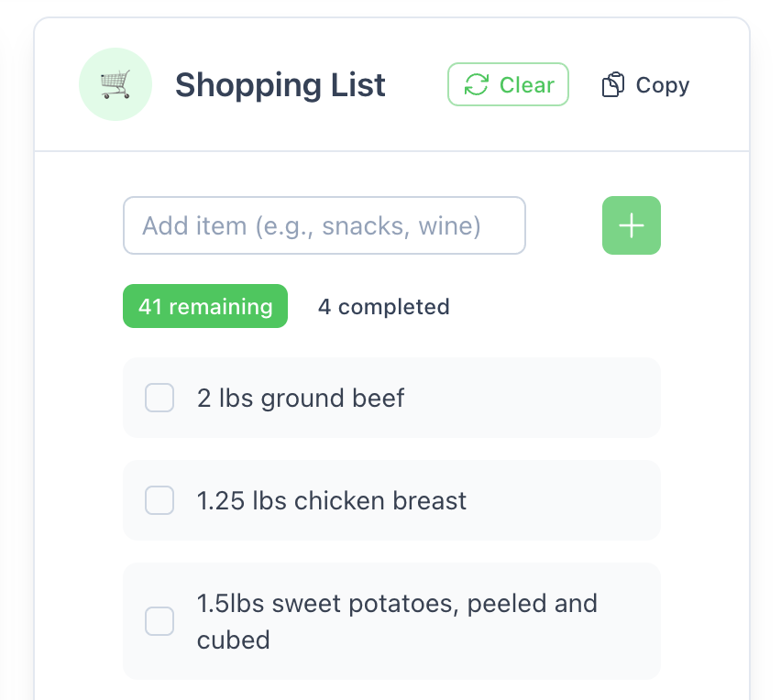Click the "41 remaining" badge
Screen dimensions: 781x700
204,306
